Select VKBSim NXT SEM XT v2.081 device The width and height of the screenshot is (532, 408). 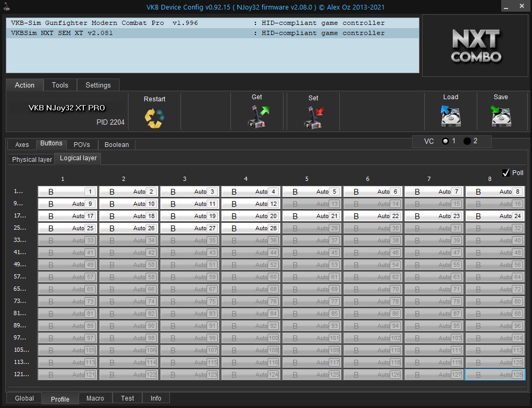tap(213, 33)
